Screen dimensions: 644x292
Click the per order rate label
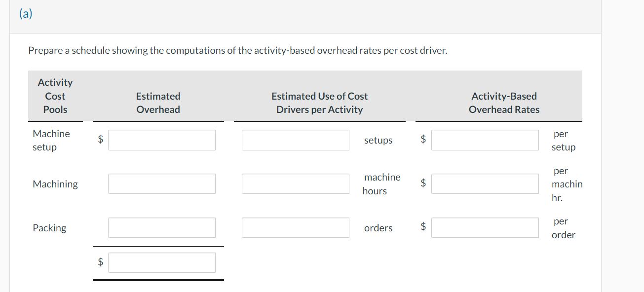[x=563, y=227]
